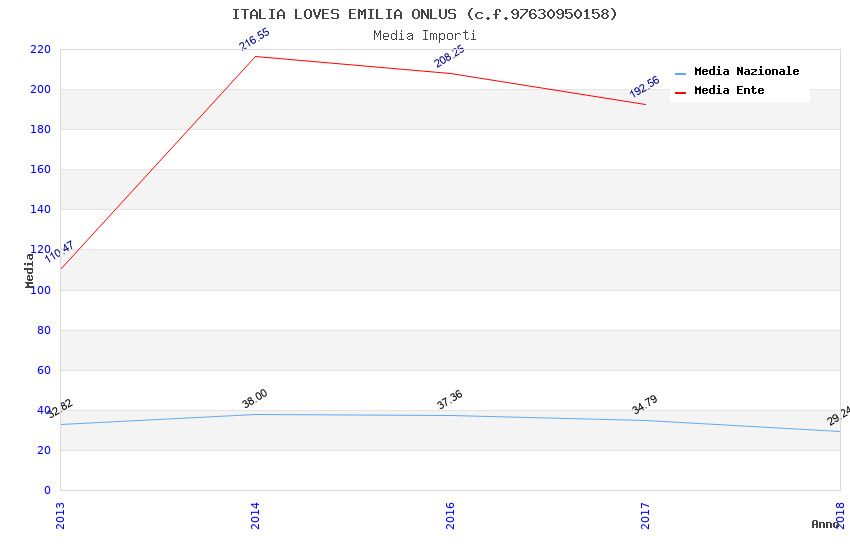Viewport: 850px width, 550px height.
Task: Click the 2018 x-axis label
Action: (841, 516)
